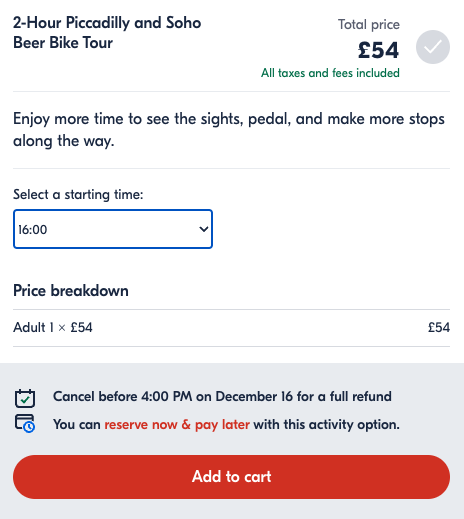Click the £54 amount in the Adult row
This screenshot has width=464, height=519.
[x=439, y=327]
